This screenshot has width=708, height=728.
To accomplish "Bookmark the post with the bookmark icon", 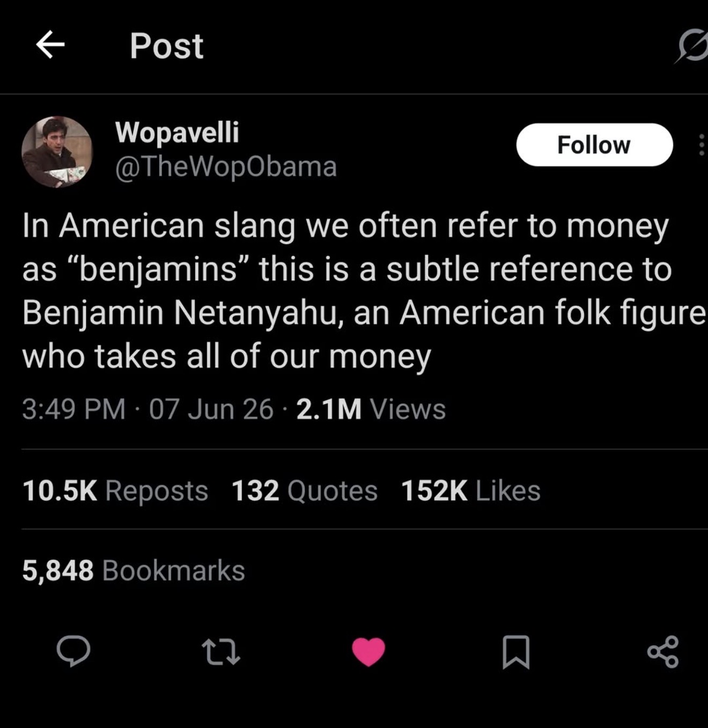I will coord(516,652).
